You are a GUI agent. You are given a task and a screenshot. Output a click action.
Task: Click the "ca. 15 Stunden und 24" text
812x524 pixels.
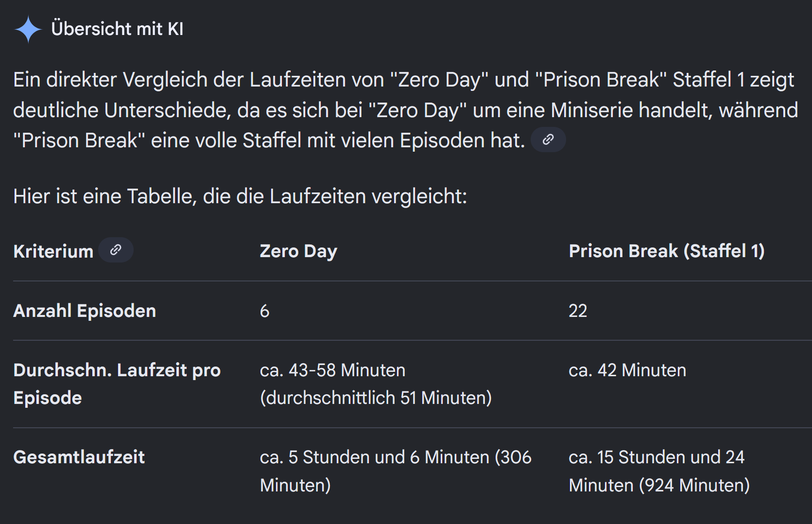[656, 457]
